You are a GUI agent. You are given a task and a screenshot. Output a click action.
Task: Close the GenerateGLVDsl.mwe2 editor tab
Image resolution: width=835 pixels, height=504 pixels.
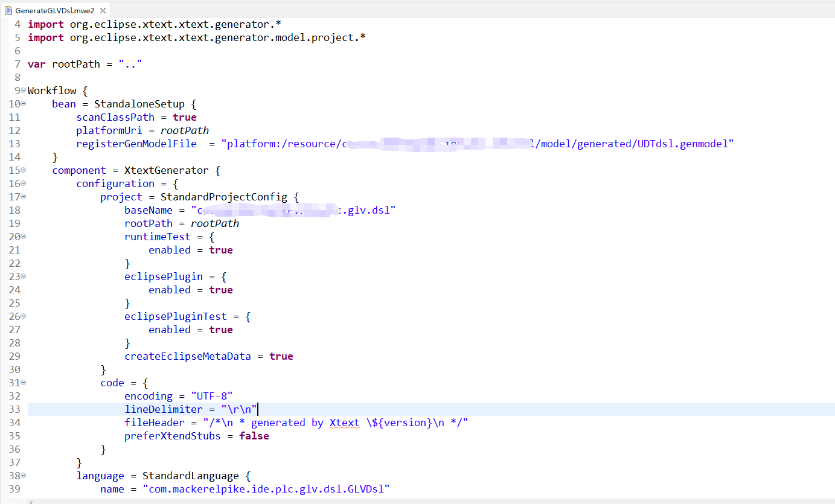(104, 10)
